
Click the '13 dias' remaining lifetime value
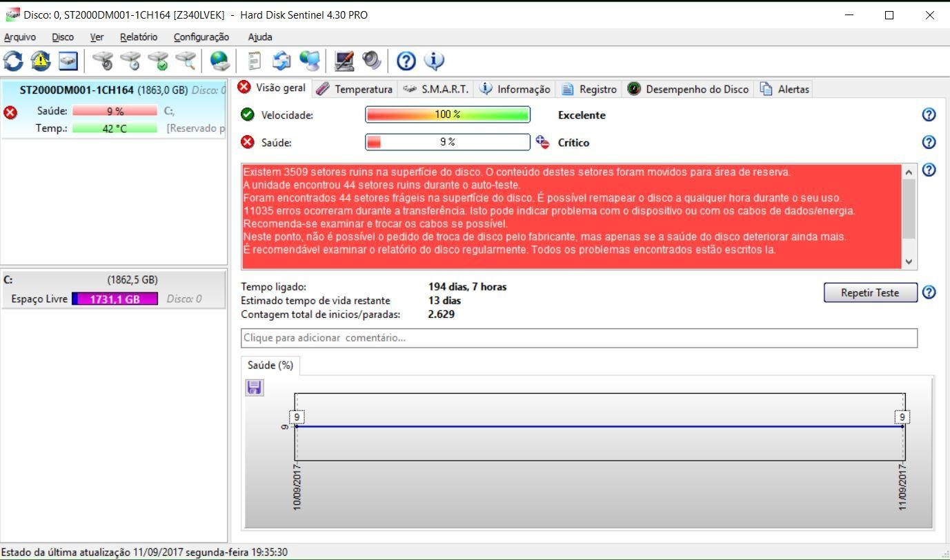[x=444, y=301]
